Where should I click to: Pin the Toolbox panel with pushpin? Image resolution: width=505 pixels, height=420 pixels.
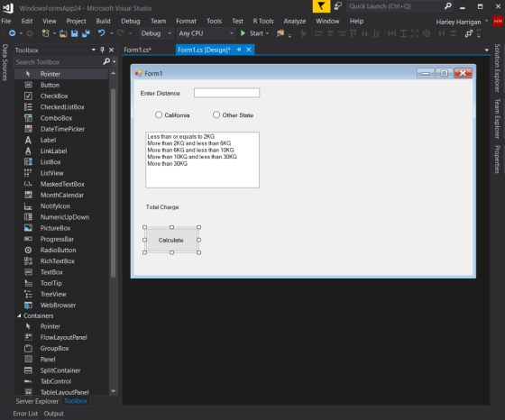(x=102, y=50)
